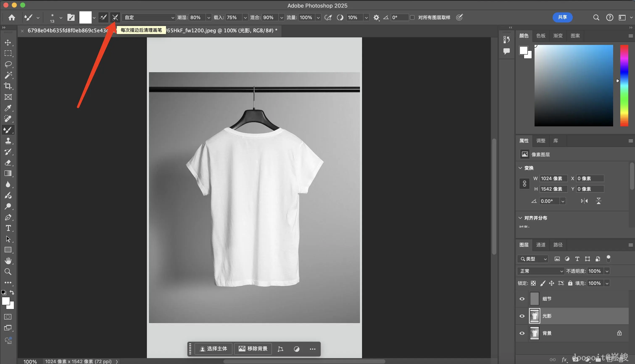Image resolution: width=635 pixels, height=364 pixels.
Task: Open the 正常 blend mode dropdown
Action: tap(541, 271)
